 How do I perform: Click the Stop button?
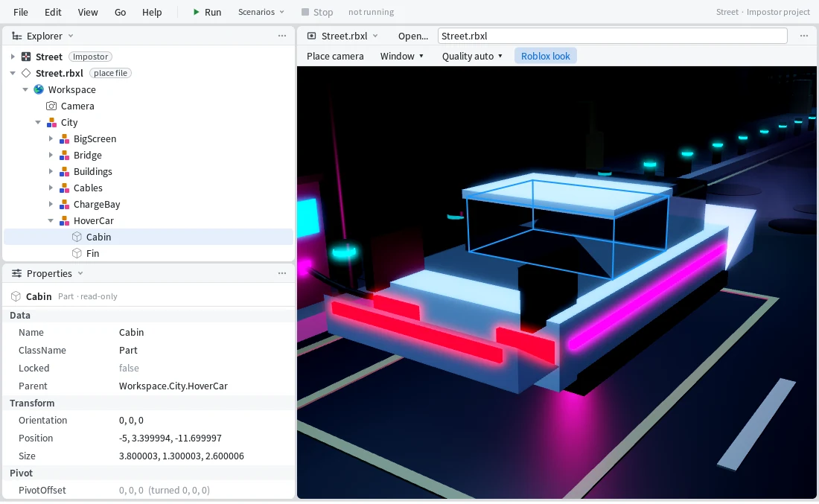317,12
